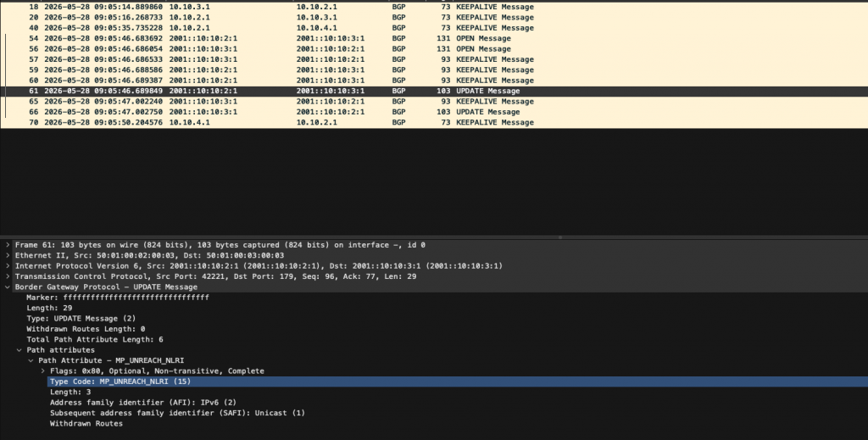Click the pane divider handle above details

559,237
